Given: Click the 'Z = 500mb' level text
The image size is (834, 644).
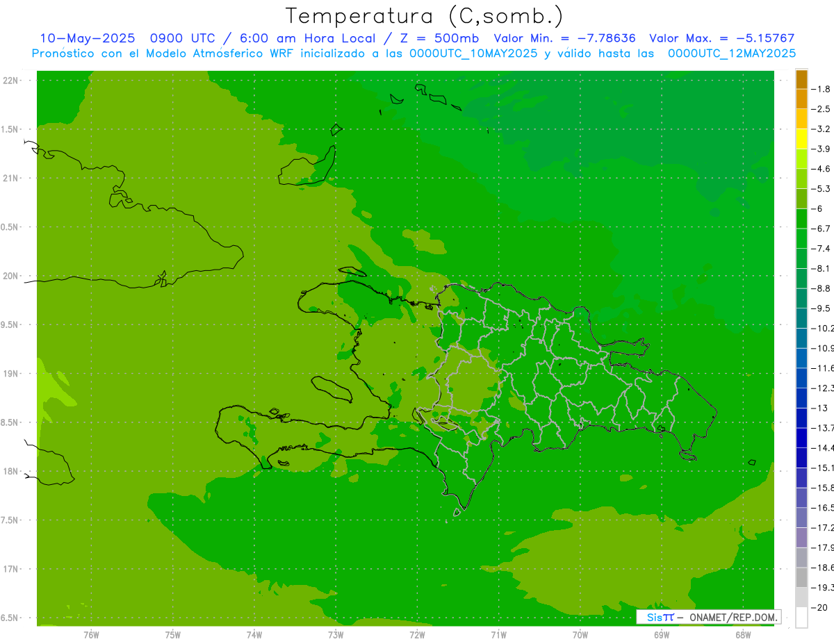Looking at the screenshot, I should pos(436,38).
